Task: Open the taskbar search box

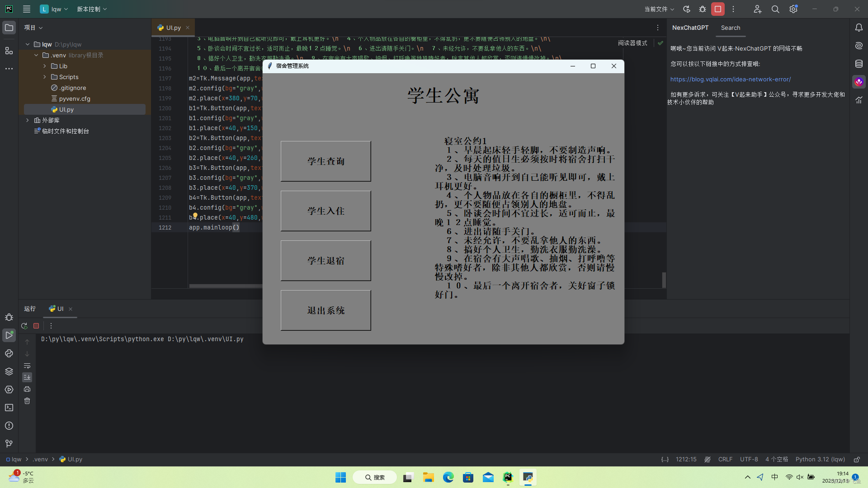Action: 375,477
